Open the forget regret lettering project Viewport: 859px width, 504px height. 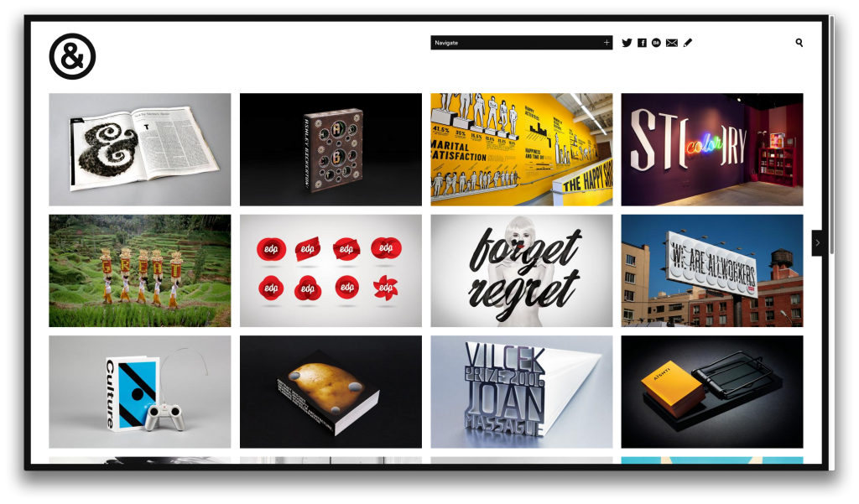tap(522, 271)
